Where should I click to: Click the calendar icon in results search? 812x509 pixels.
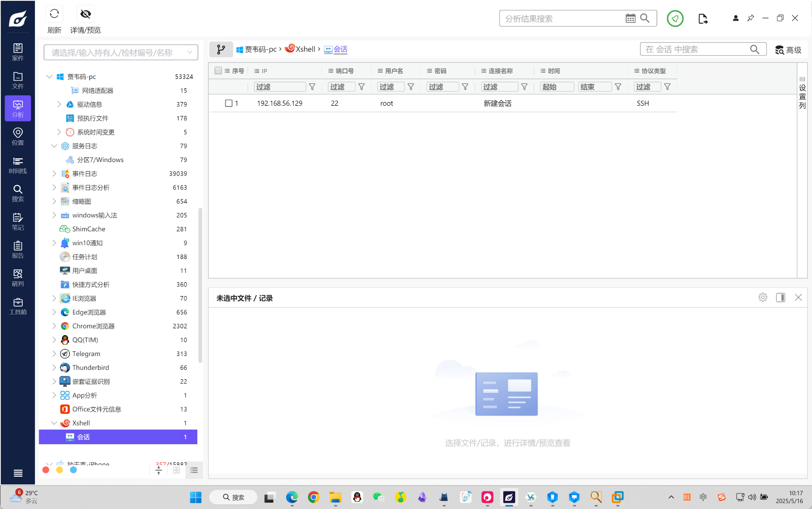[630, 18]
